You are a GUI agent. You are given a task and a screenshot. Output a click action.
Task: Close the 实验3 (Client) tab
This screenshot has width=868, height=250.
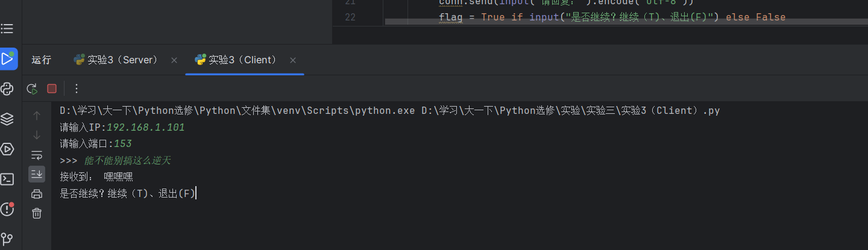(293, 60)
